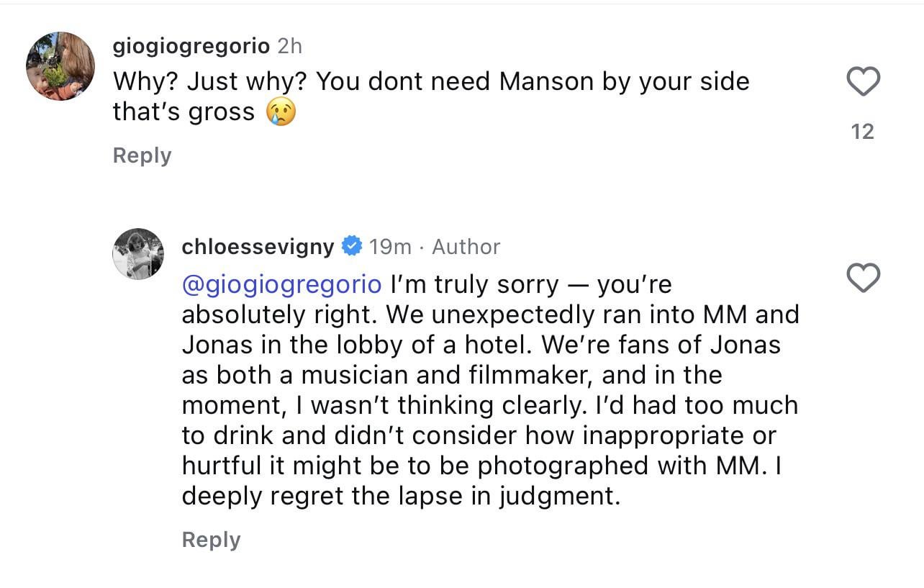Open the chloessevigny username link
924x588 pixels.
[x=258, y=247]
